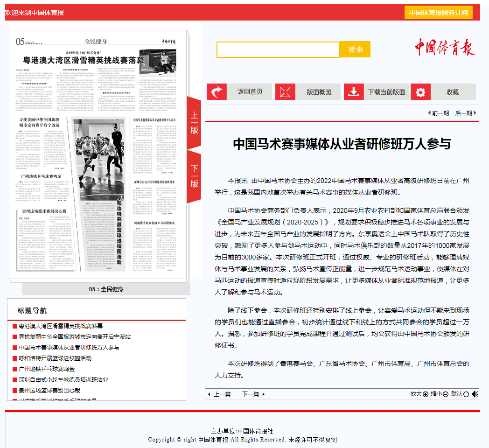The image size is (489, 448).
Task: Click the yellow 搜索 search button
Action: coord(355,49)
